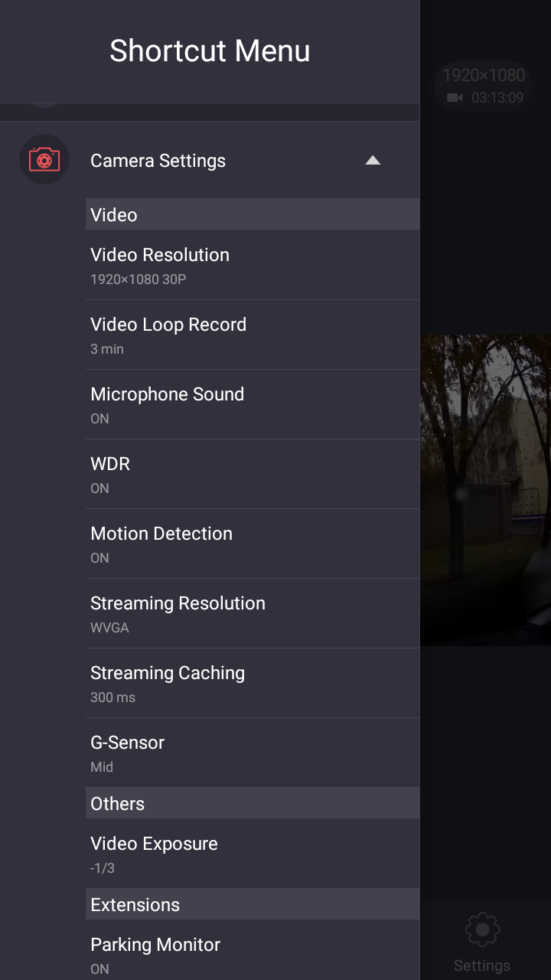The height and width of the screenshot is (980, 551).
Task: Change Video Loop Record duration
Action: (253, 335)
